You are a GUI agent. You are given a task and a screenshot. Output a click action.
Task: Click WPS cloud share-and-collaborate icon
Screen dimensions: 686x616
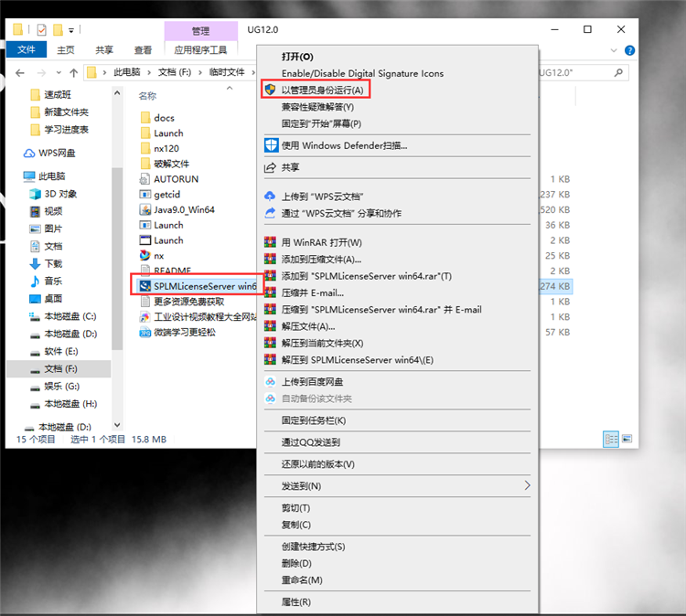pyautogui.click(x=270, y=213)
